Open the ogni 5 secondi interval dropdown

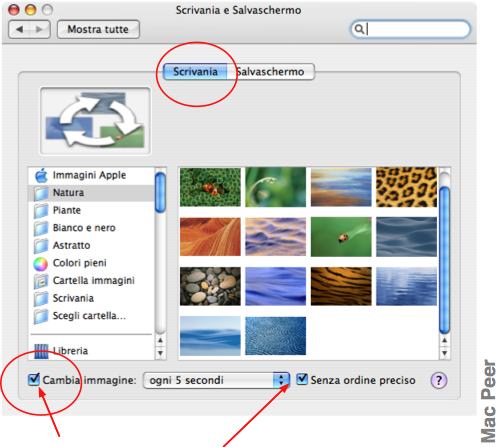[216, 380]
